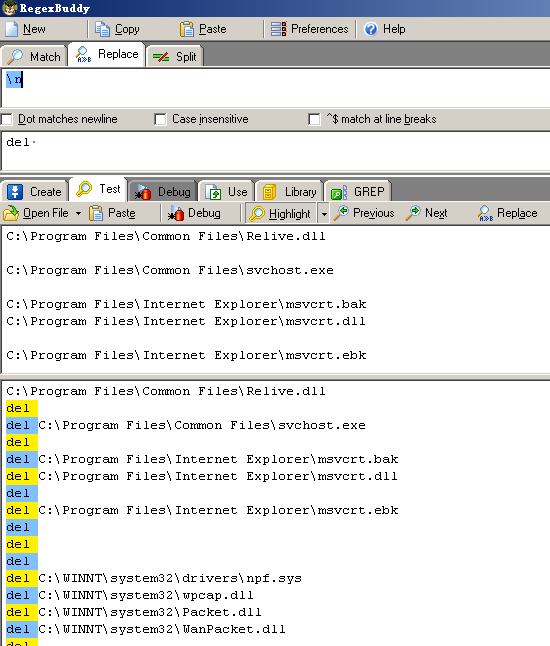Click the svchost.exe line in test input

(x=170, y=270)
